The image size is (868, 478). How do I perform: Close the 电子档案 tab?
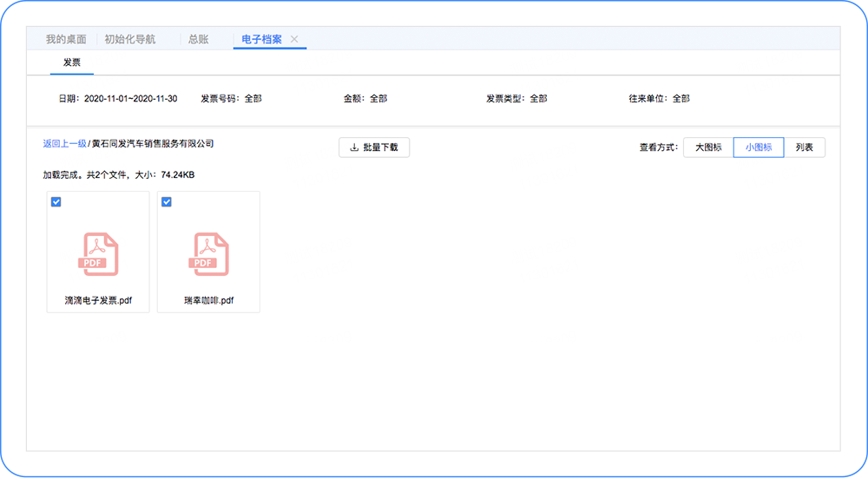point(294,39)
